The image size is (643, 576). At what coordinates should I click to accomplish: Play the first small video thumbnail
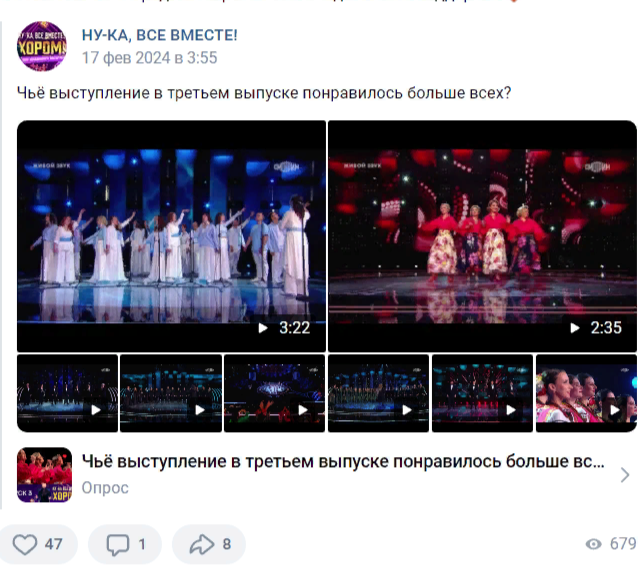68,393
